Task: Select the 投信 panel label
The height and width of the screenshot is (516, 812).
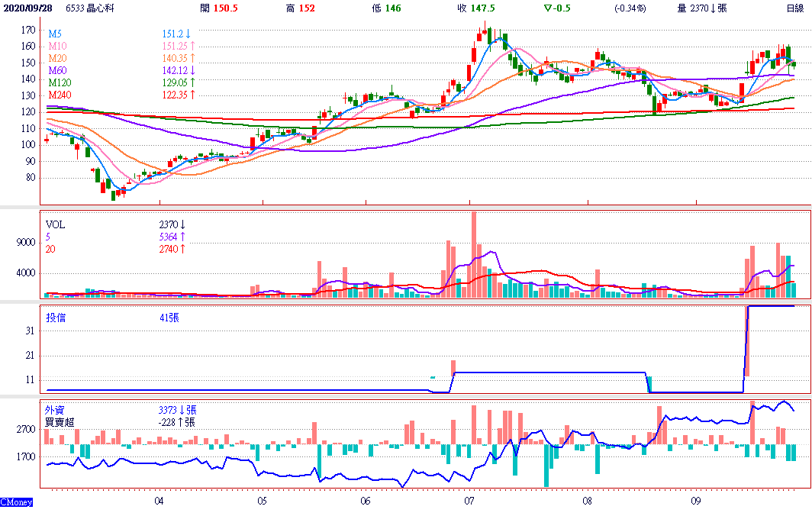Action: coord(56,317)
